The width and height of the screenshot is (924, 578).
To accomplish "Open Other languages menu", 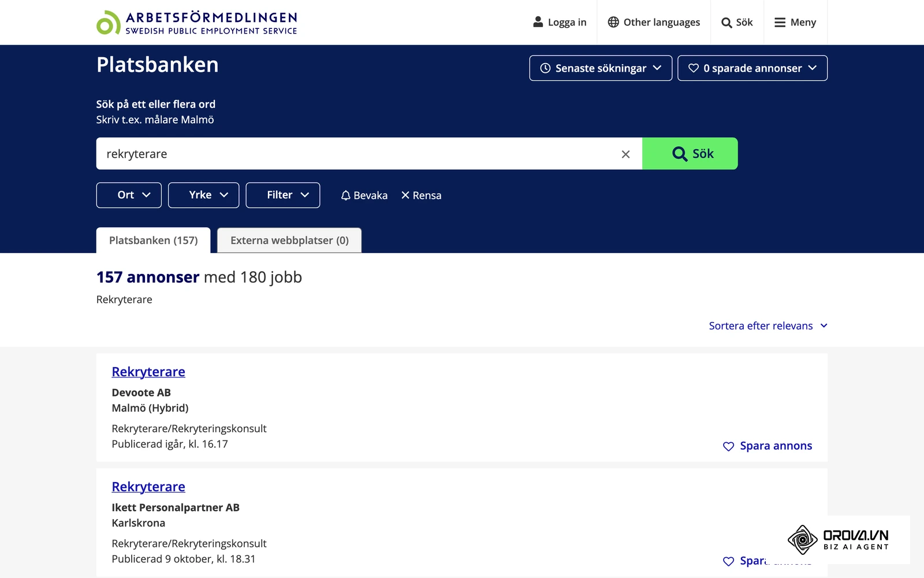I will [654, 23].
